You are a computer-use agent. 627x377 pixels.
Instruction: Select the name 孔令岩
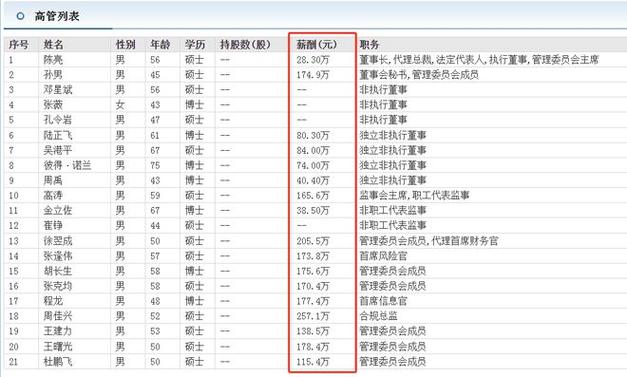[x=58, y=120]
